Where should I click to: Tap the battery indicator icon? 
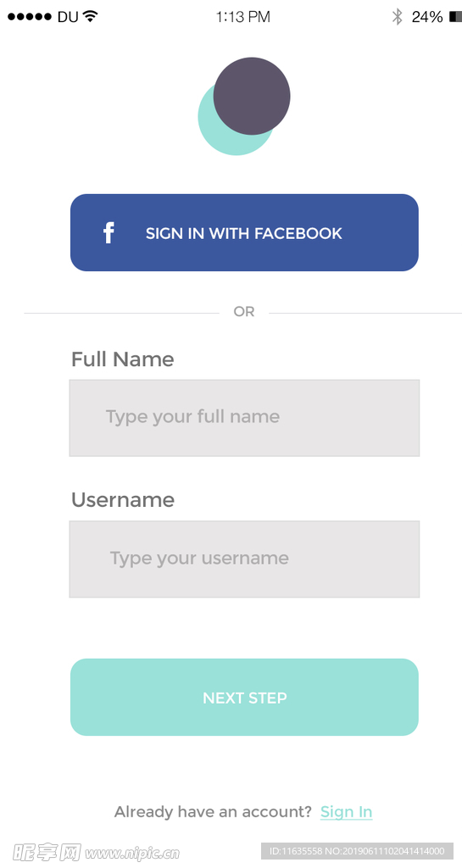coord(455,17)
